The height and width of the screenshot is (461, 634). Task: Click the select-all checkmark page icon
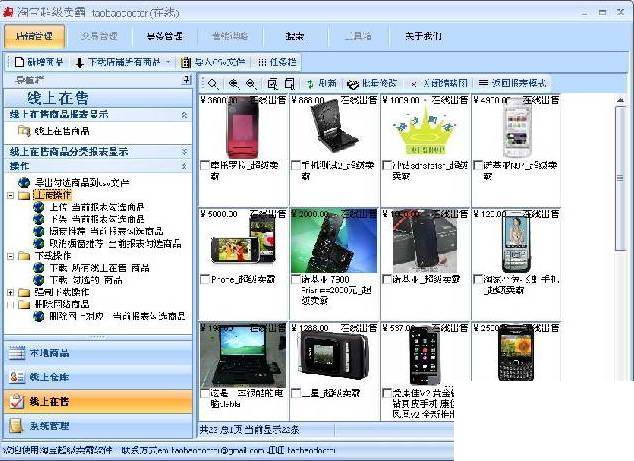click(x=273, y=84)
